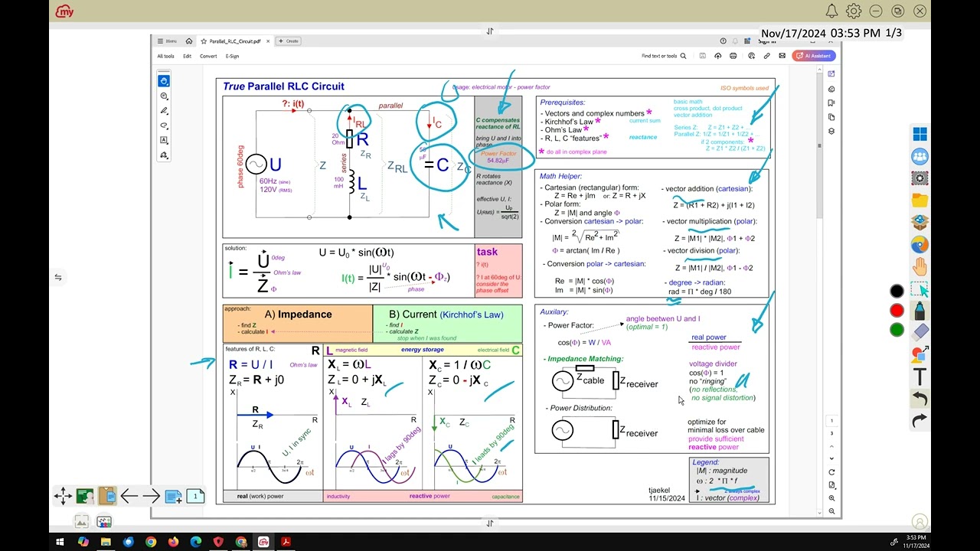Open the Convert menu item

coord(208,56)
